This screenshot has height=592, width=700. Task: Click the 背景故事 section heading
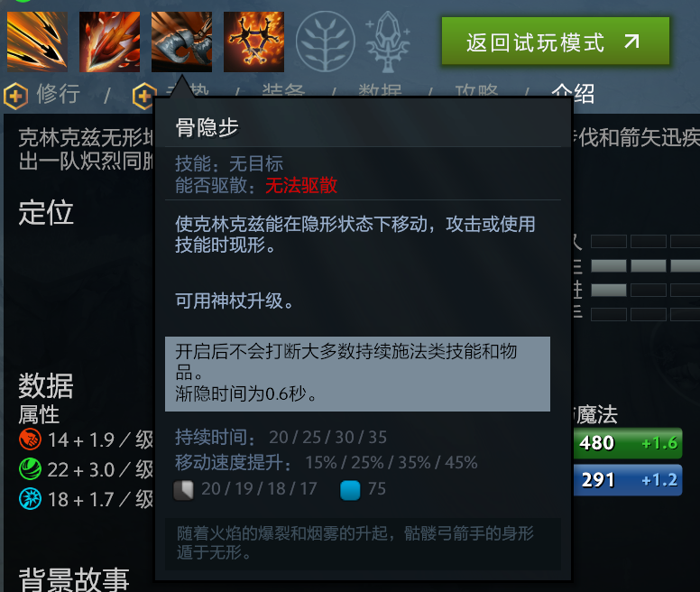click(74, 579)
